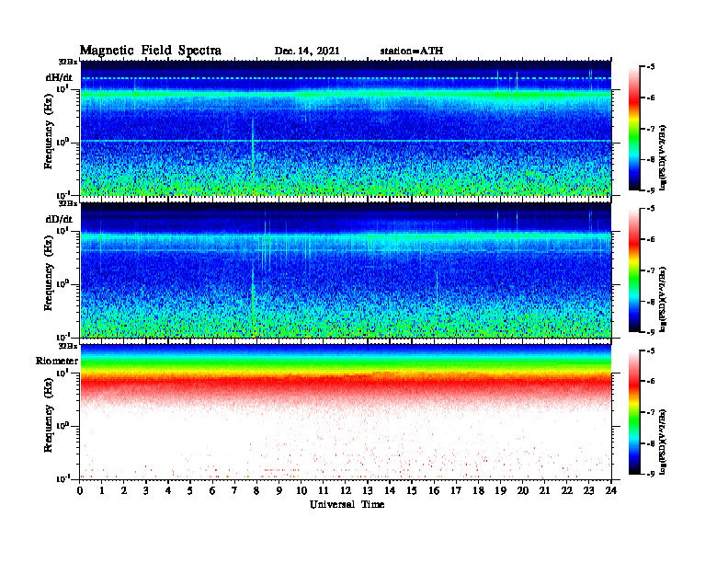Click the log(PSD) units label beside Riometer colorbar
The image size is (728, 563).
coord(663,442)
